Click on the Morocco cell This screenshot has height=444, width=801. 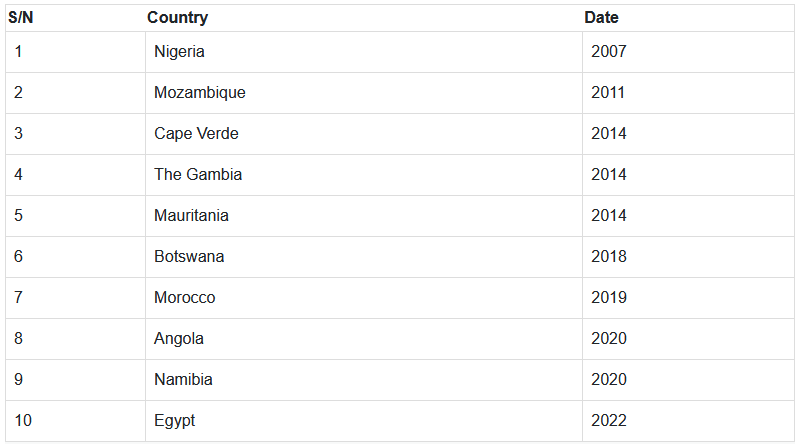185,298
